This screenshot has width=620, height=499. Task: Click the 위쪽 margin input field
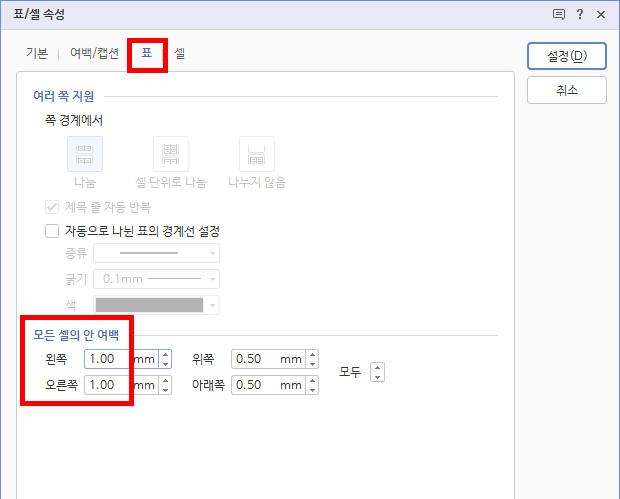(x=268, y=359)
